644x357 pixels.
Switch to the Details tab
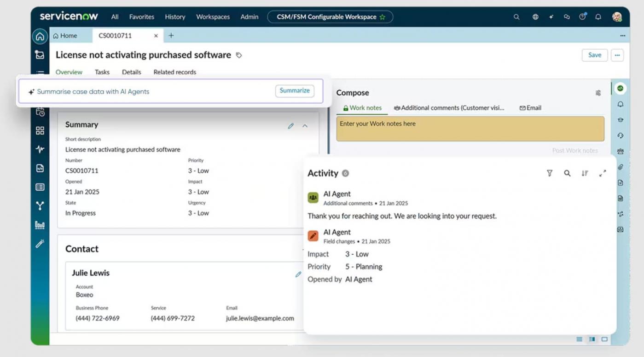click(x=132, y=72)
